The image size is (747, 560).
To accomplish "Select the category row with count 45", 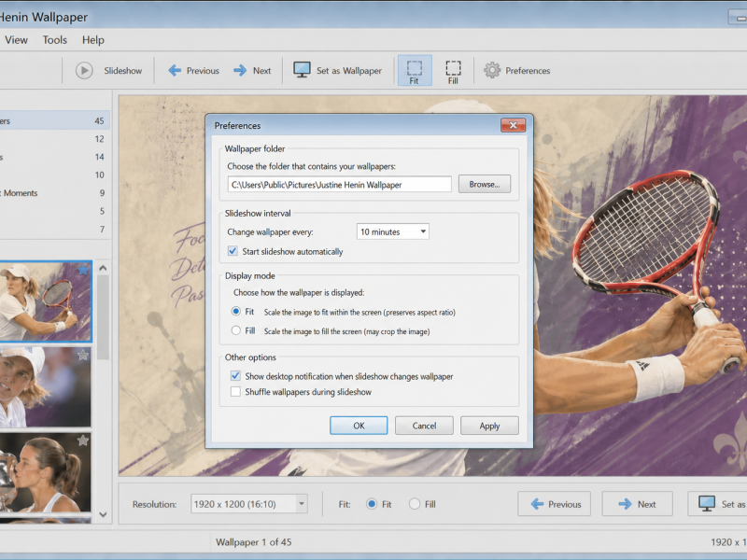I will pos(54,121).
